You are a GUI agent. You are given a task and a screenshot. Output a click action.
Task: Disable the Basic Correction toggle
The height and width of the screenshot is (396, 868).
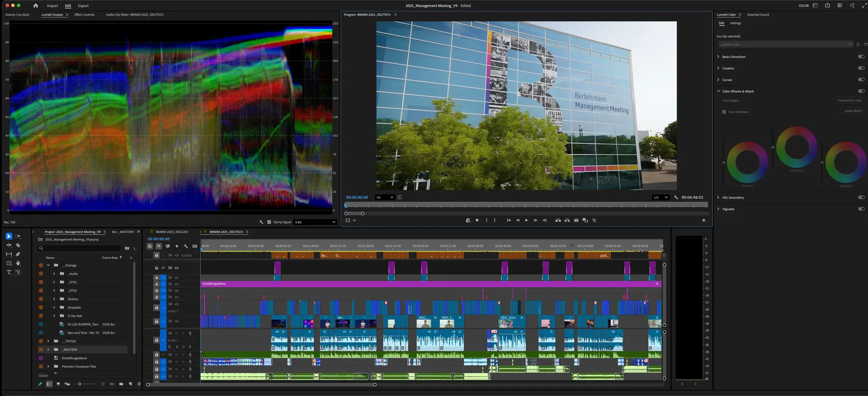[x=861, y=56]
